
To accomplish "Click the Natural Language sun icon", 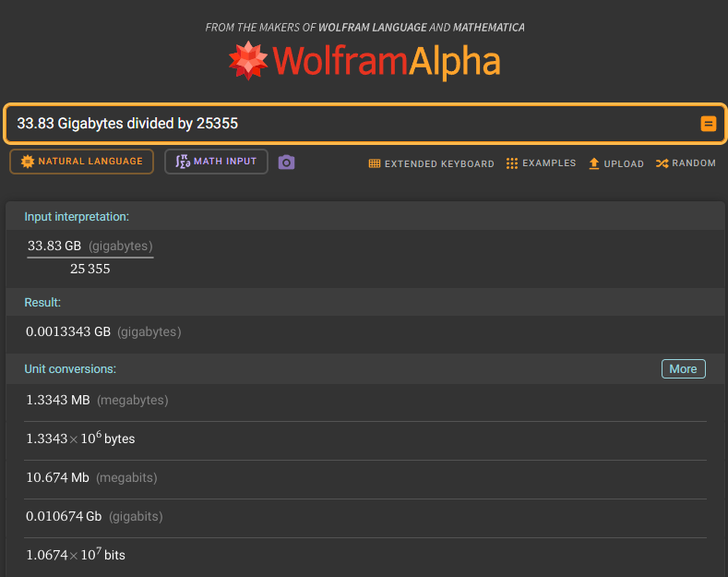I will pos(28,162).
